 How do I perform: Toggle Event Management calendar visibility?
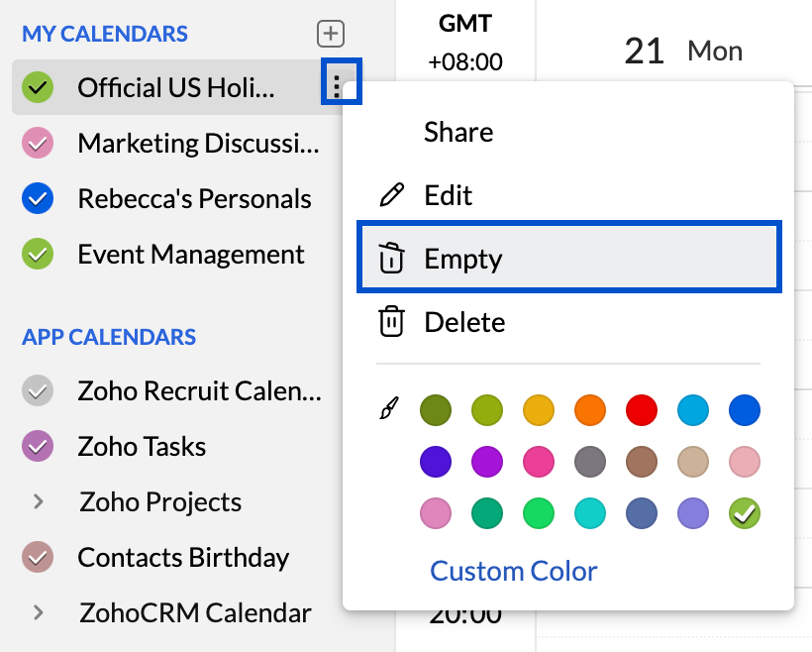(x=38, y=255)
